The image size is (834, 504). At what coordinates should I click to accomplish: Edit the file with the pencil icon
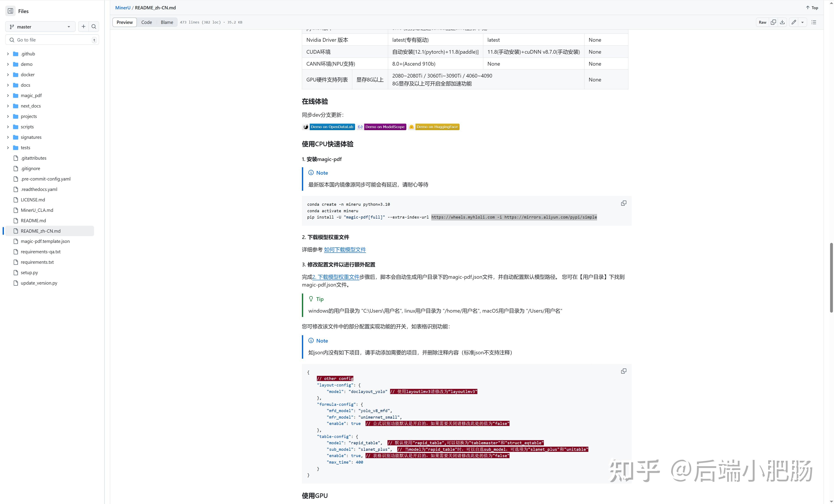(793, 22)
